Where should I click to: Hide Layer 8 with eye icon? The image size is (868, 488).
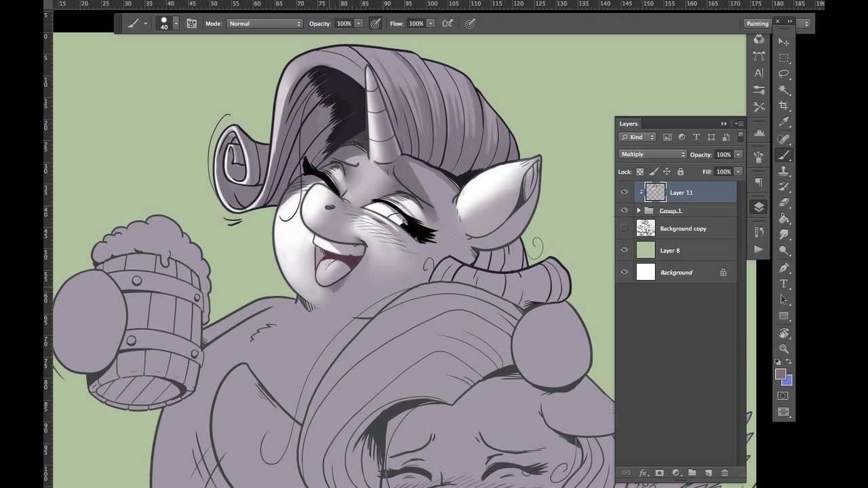point(625,251)
